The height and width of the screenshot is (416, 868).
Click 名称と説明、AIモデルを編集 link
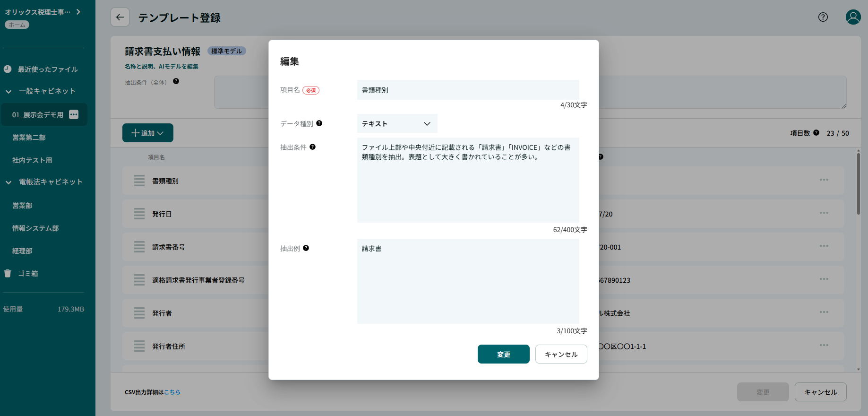pyautogui.click(x=162, y=66)
